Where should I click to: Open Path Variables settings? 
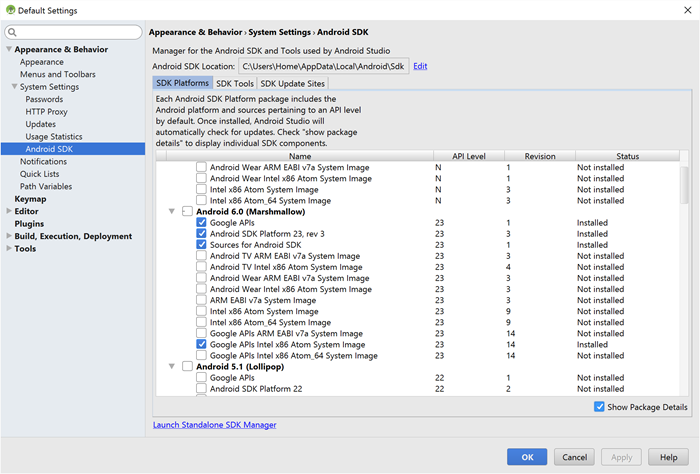46,187
